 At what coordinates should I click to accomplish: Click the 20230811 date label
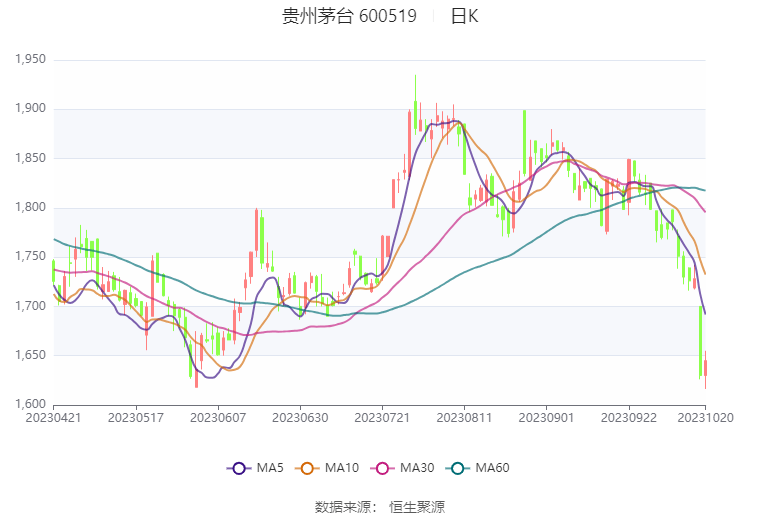[x=464, y=418]
